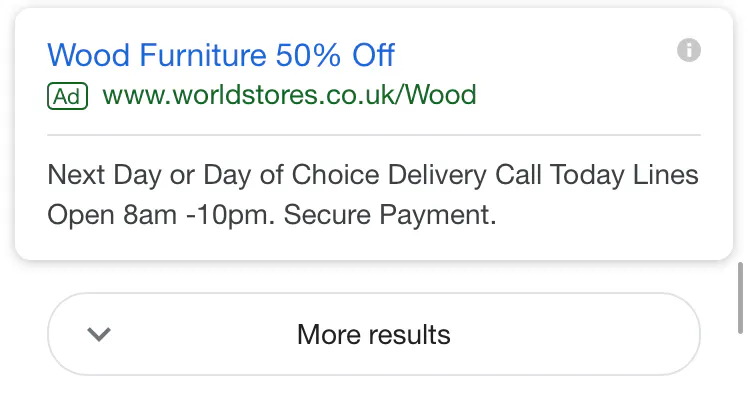The width and height of the screenshot is (749, 400).
Task: Click the divider line inside the ad card
Action: [x=373, y=134]
